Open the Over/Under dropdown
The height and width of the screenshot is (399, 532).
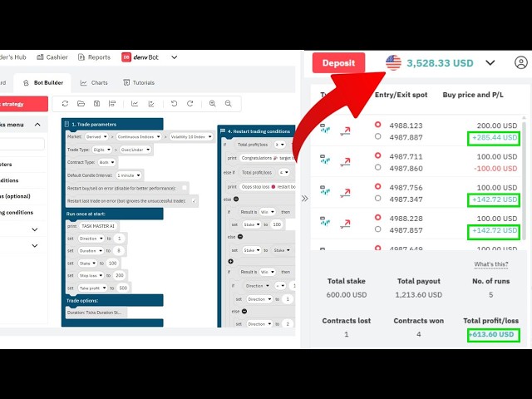135,150
